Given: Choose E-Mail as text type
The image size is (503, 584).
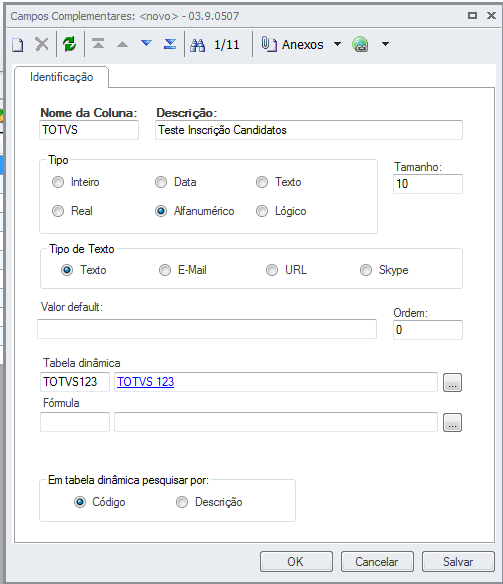Looking at the screenshot, I should point(165,270).
